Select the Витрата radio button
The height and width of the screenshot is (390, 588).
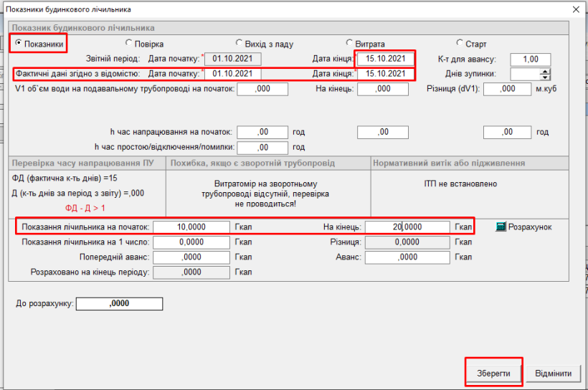click(x=349, y=44)
